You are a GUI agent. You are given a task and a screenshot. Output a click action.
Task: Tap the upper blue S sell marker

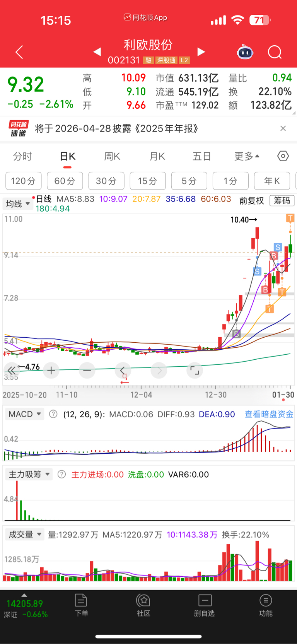click(278, 247)
